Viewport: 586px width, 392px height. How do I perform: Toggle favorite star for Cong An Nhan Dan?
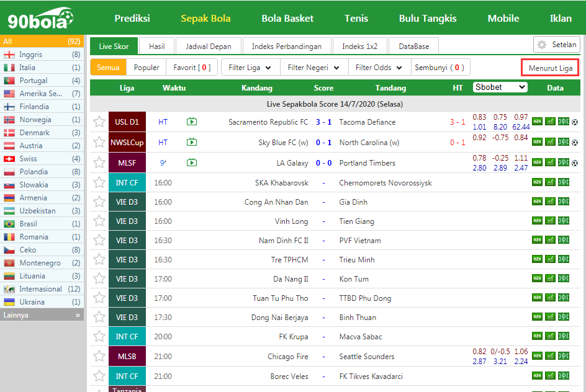(x=99, y=202)
